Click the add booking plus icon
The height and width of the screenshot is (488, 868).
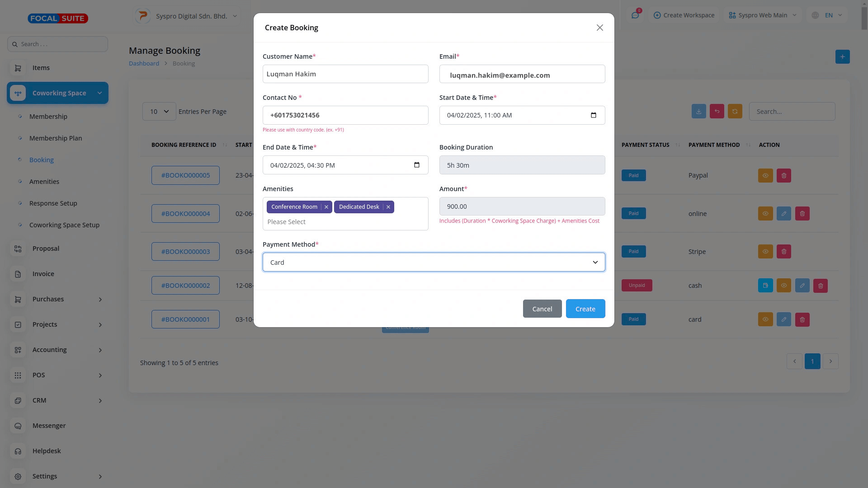[842, 57]
